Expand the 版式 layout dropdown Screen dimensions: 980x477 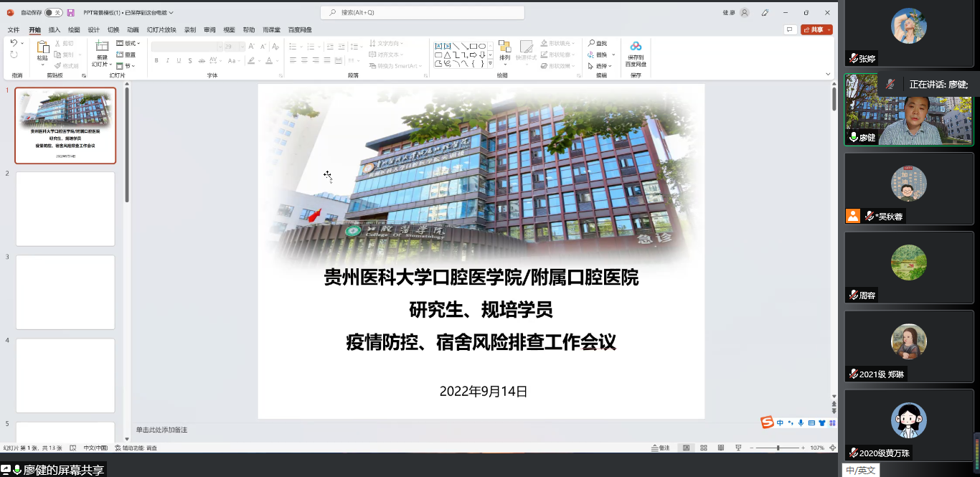(132, 44)
